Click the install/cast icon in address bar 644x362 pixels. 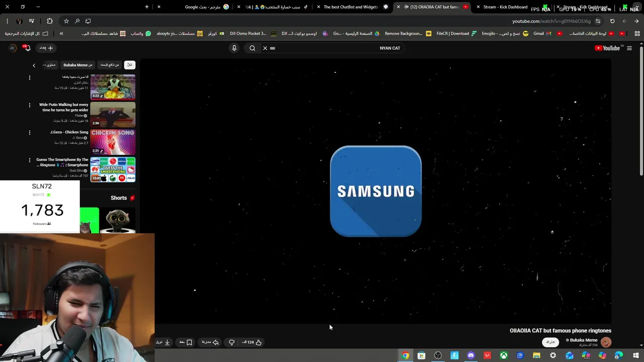[88, 21]
